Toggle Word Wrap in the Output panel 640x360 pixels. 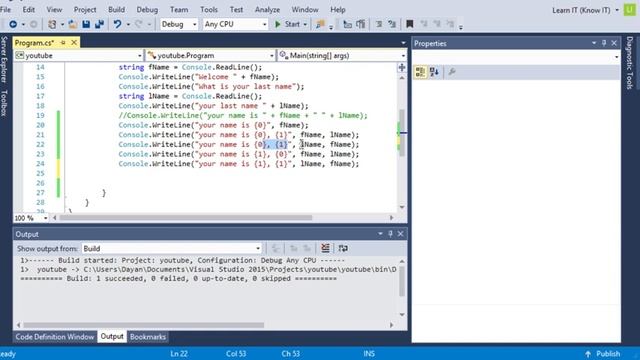click(343, 248)
